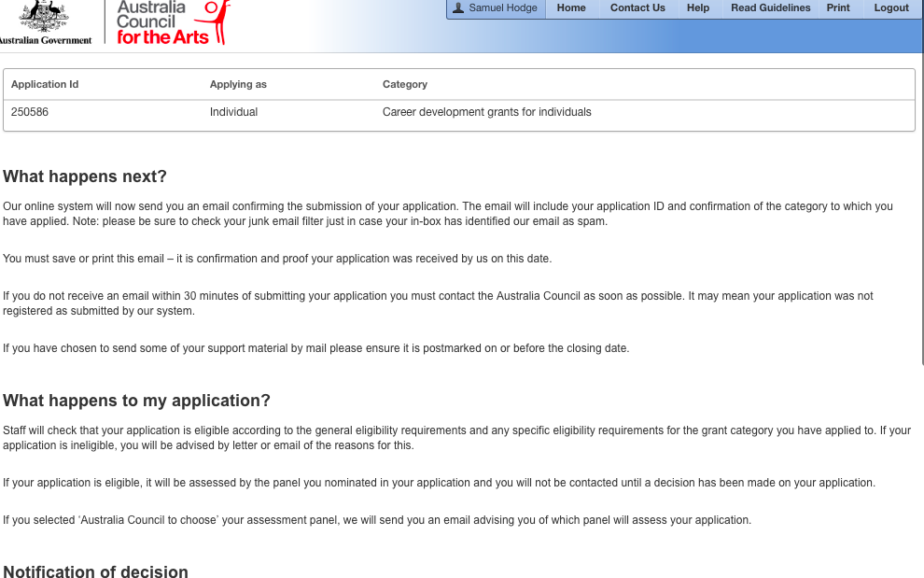The width and height of the screenshot is (924, 578).
Task: Log out using the Logout item
Action: pos(891,7)
